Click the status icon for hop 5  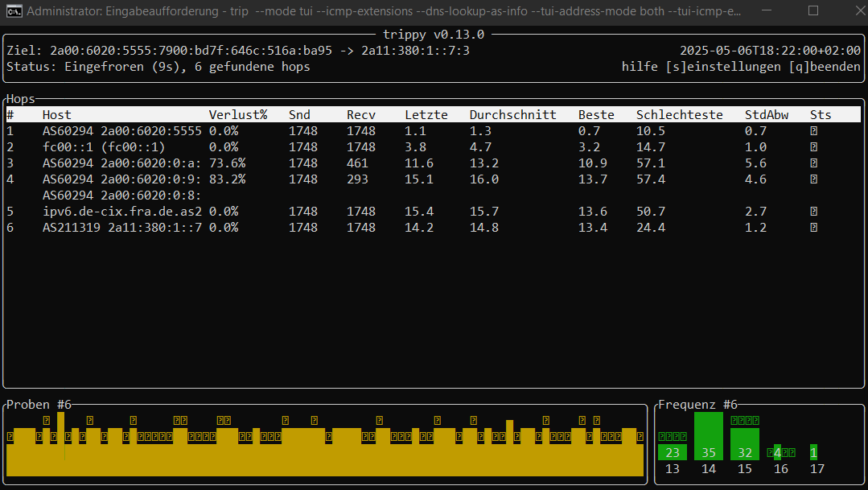pos(813,211)
